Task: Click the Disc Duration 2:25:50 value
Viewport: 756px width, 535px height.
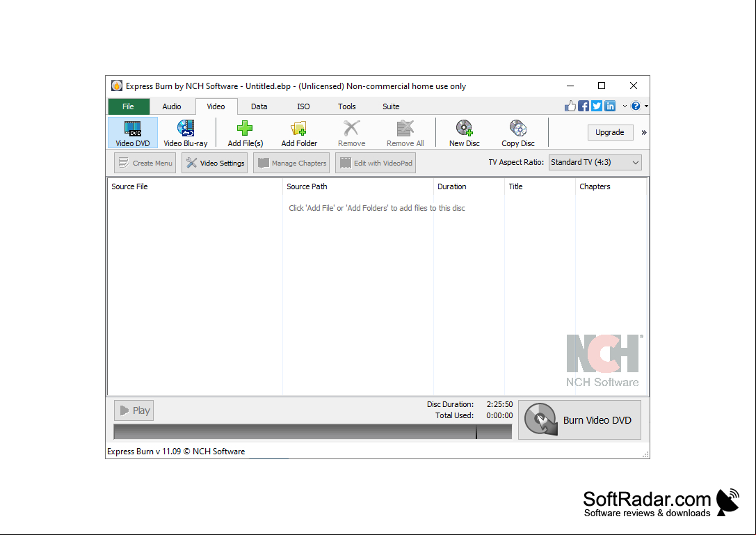Action: (x=499, y=404)
